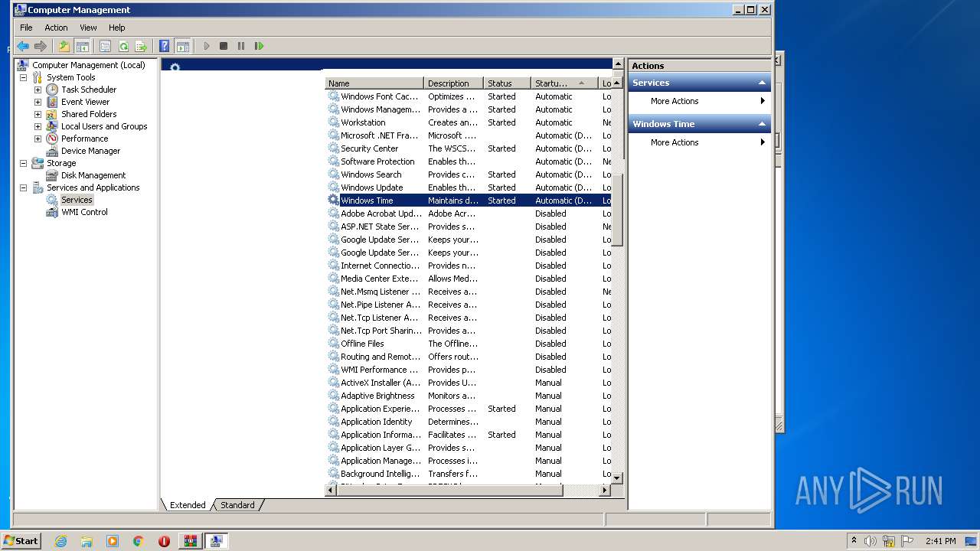The image size is (980, 551).
Task: Select Event Viewer in the tree
Action: pos(85,102)
